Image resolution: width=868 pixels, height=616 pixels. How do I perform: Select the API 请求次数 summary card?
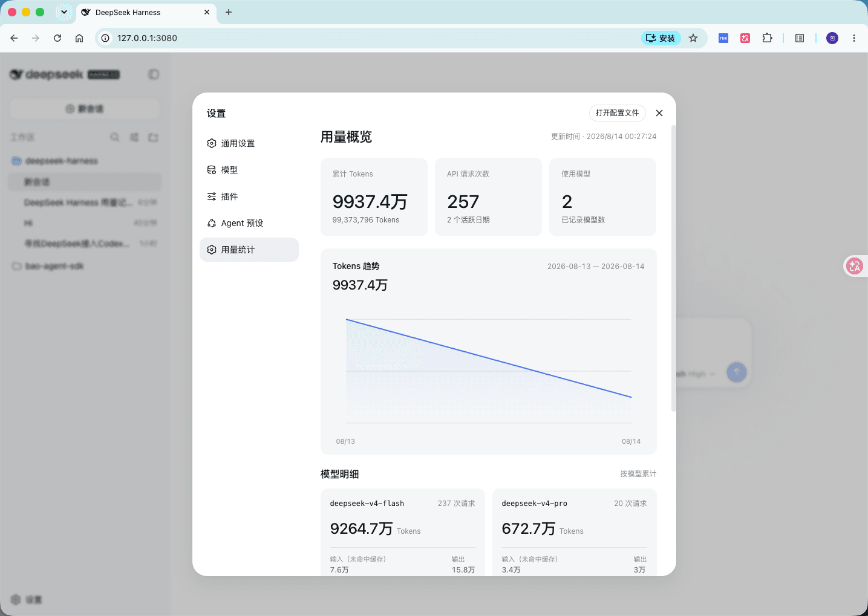pyautogui.click(x=488, y=197)
